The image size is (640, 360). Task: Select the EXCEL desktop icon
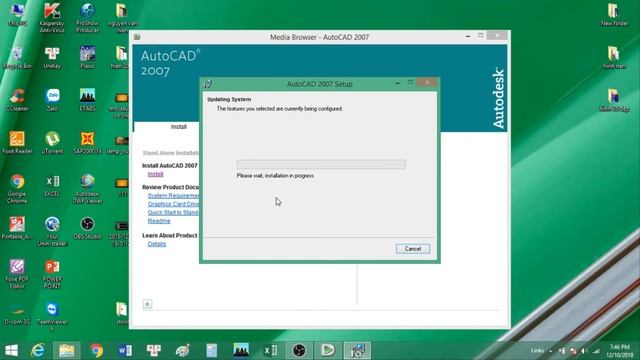tap(52, 186)
